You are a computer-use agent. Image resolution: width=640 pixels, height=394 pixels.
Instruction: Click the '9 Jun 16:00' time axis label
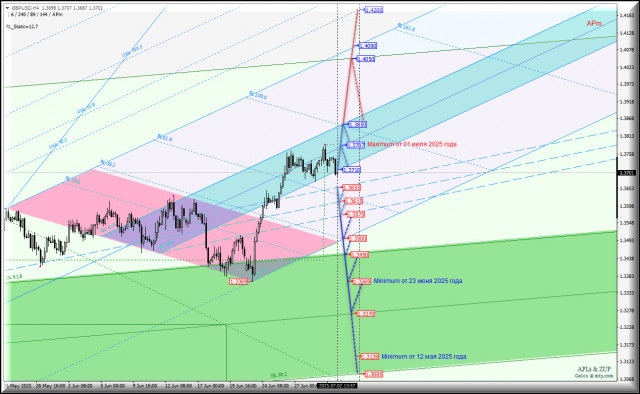click(x=144, y=386)
